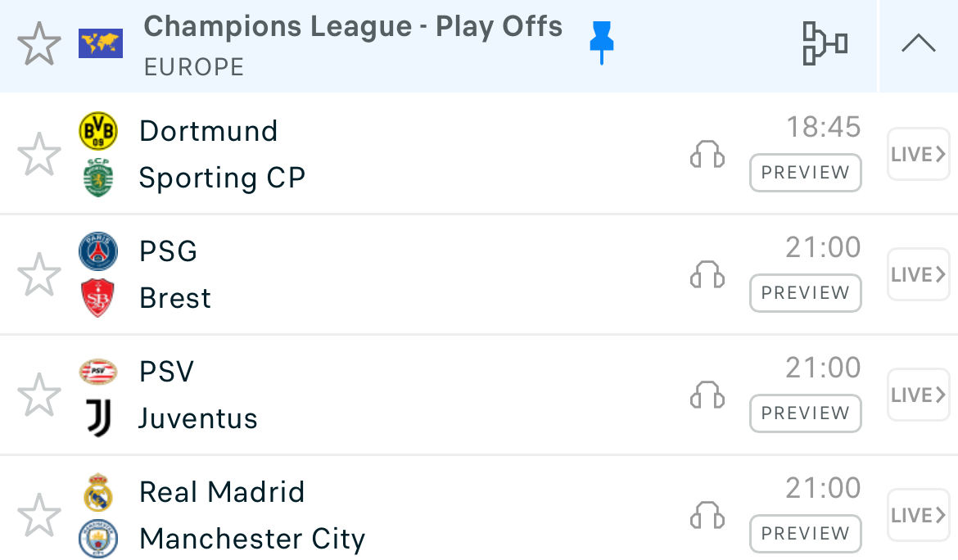The width and height of the screenshot is (958, 560).
Task: Select the Manchester City team name
Action: click(252, 539)
